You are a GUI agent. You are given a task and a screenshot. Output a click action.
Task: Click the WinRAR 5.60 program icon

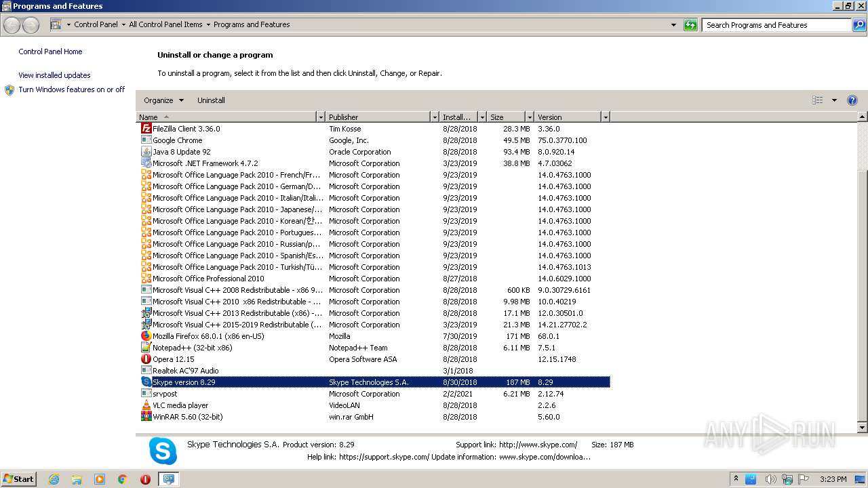tap(146, 416)
